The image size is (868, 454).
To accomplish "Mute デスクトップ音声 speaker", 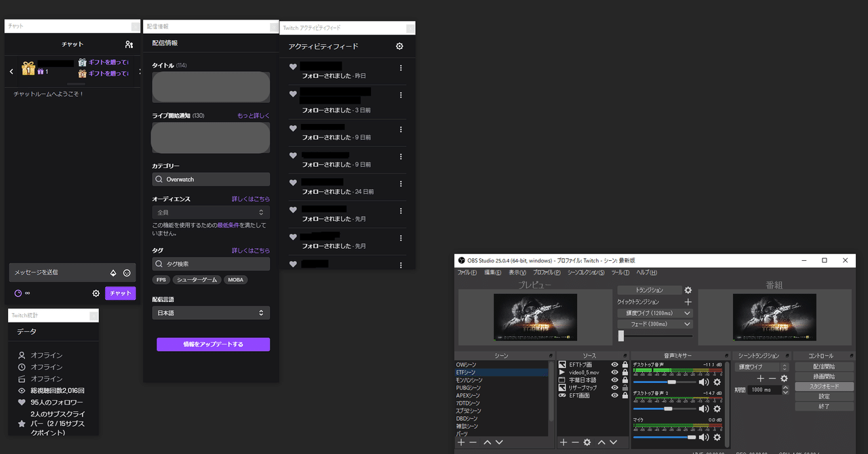I will (x=704, y=382).
